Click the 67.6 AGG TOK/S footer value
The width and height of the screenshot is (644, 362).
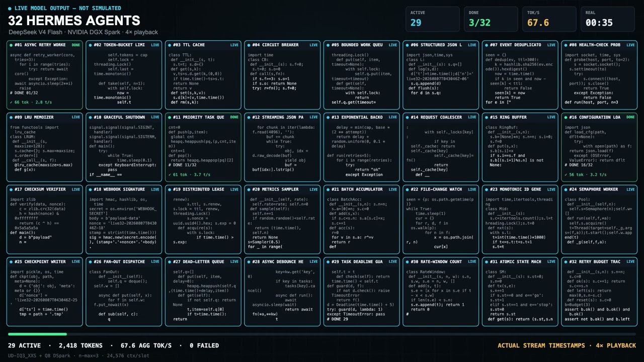(146, 346)
